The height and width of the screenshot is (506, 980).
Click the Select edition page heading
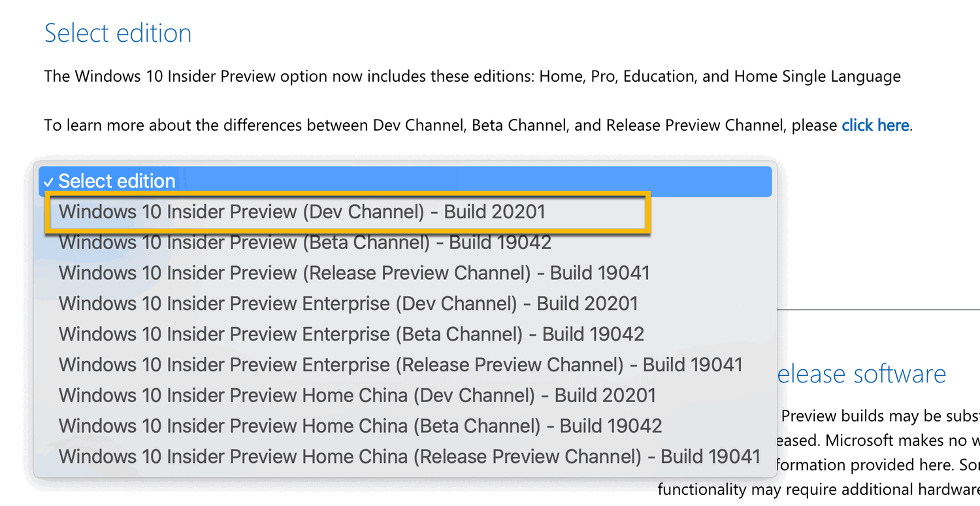118,33
